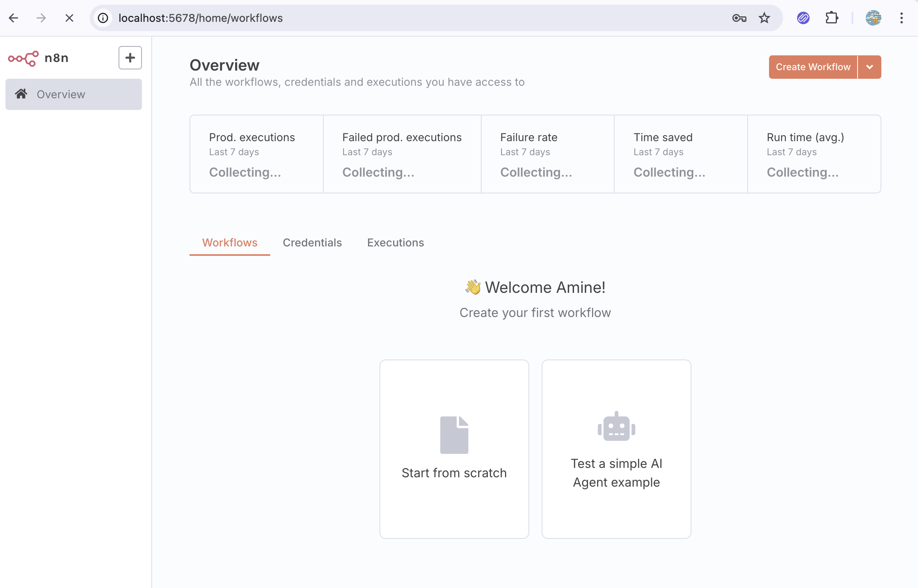Click the Create Workflow button
918x588 pixels.
tap(813, 67)
